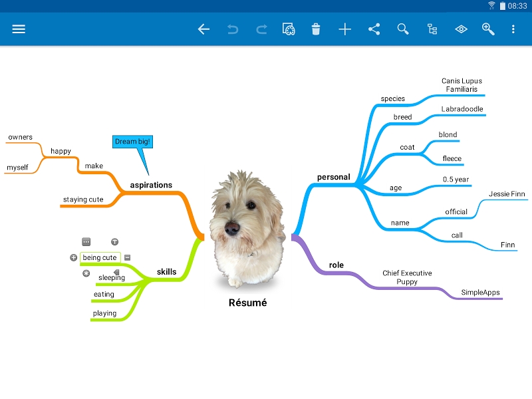Open the outline view icon
The height and width of the screenshot is (399, 532).
pyautogui.click(x=432, y=29)
